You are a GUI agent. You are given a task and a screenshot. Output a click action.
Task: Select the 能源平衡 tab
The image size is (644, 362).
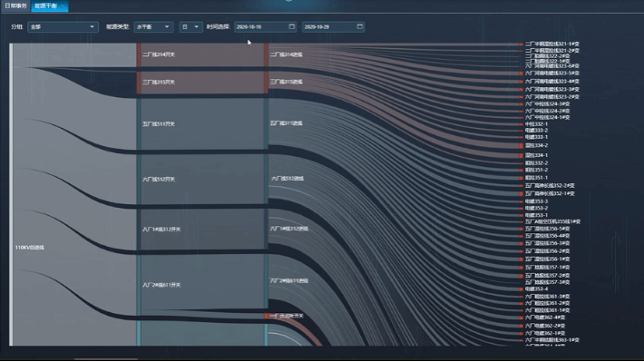pyautogui.click(x=49, y=5)
